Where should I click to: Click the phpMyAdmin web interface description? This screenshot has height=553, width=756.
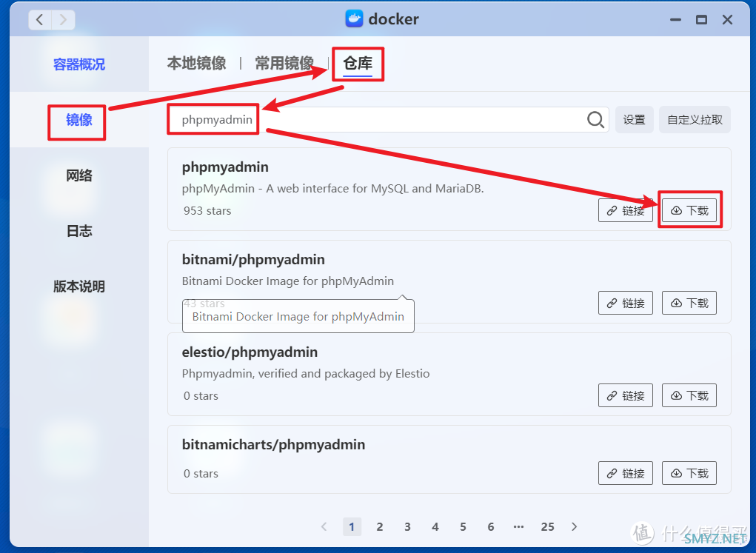pos(332,189)
